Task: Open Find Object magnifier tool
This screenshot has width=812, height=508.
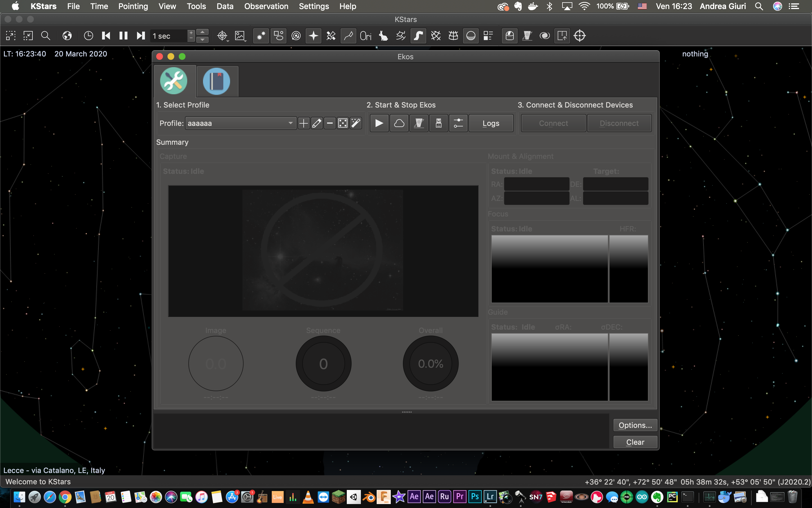Action: 46,36
